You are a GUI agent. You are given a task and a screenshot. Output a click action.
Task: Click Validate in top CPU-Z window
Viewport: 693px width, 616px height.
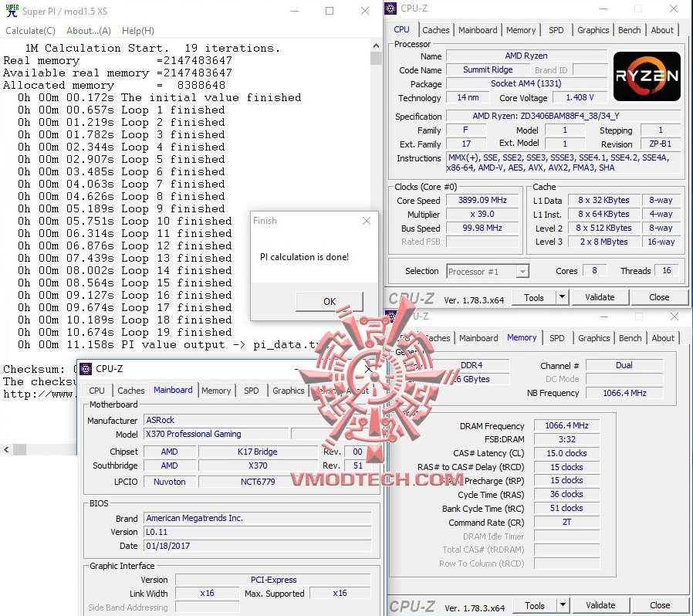point(600,298)
